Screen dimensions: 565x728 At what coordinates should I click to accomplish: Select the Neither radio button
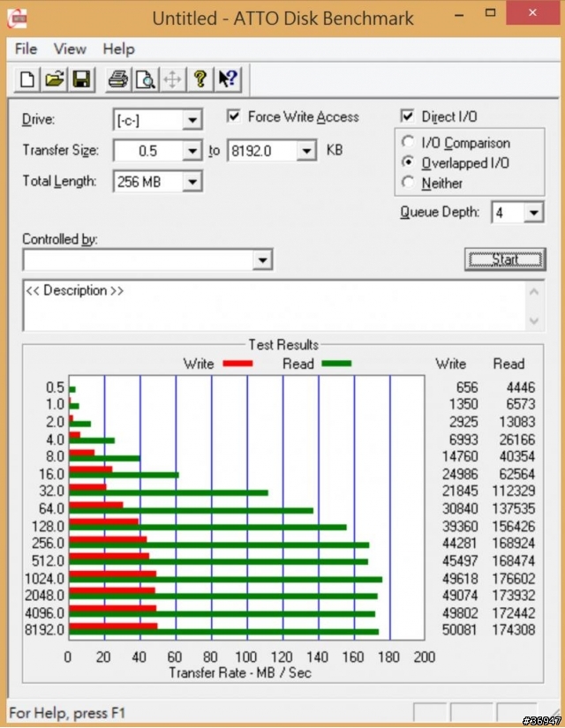(408, 183)
